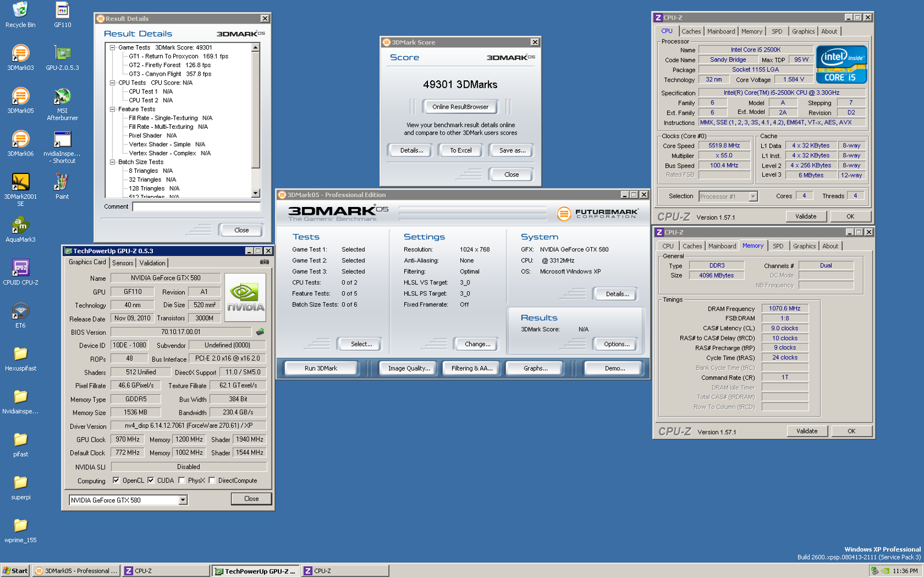Click the Result Details scroll-up arrow
Viewport: 924px width, 578px height.
click(x=256, y=48)
